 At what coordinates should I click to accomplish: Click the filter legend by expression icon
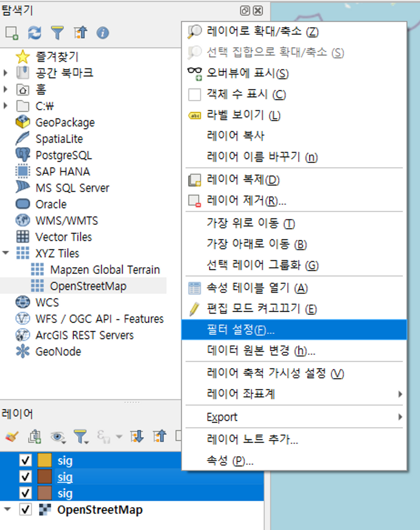104,436
